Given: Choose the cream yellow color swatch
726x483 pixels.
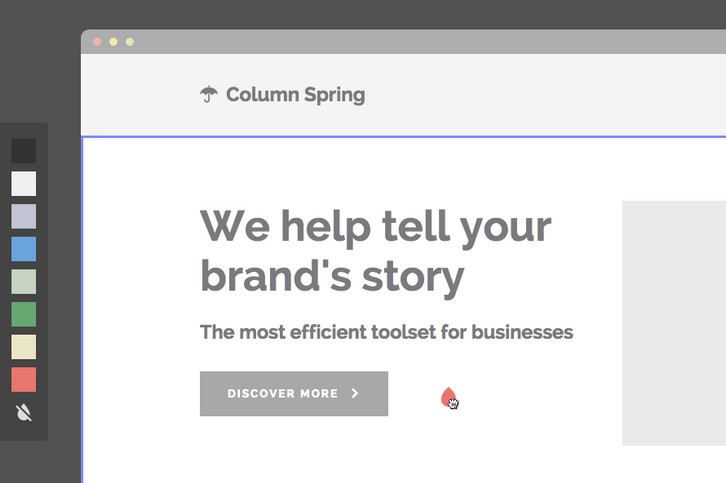Looking at the screenshot, I should tap(24, 347).
